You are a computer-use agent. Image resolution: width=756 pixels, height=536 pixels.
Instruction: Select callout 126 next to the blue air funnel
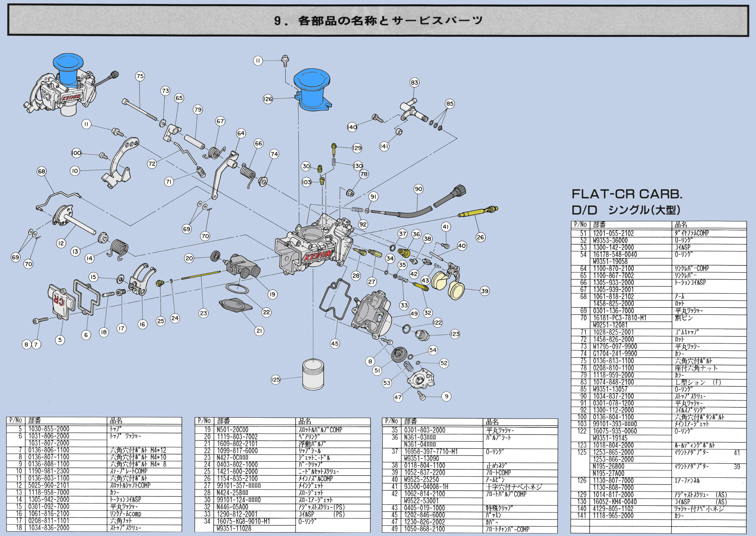coord(268,99)
